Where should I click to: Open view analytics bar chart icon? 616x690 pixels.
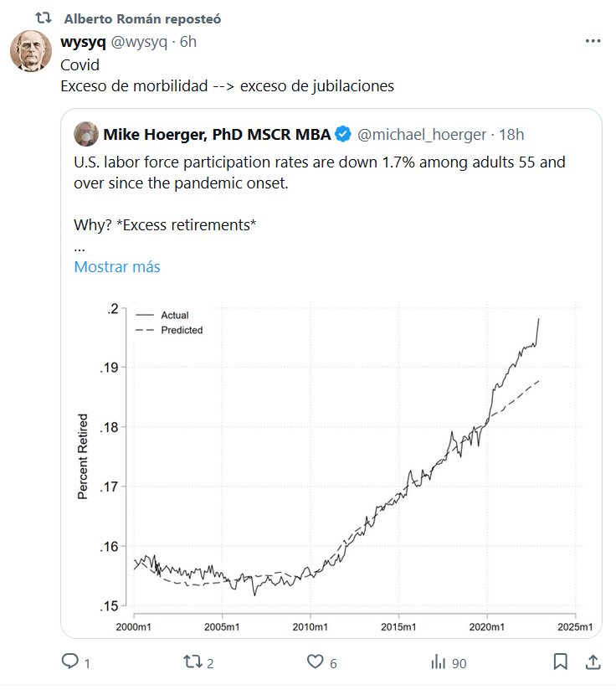(x=438, y=662)
